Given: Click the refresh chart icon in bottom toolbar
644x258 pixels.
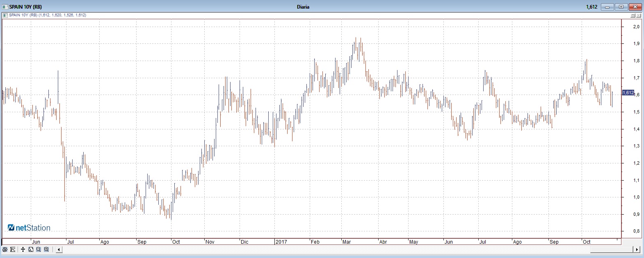Looking at the screenshot, I should 5,249.
